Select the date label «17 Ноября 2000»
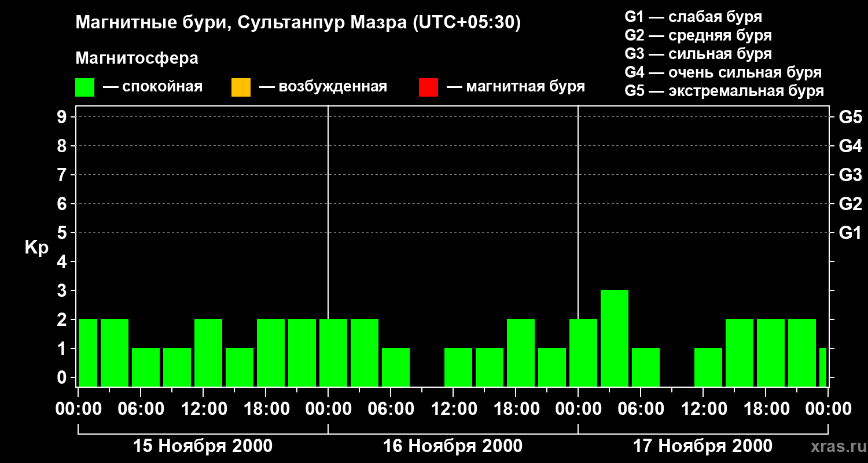Image resolution: width=868 pixels, height=463 pixels. [703, 446]
